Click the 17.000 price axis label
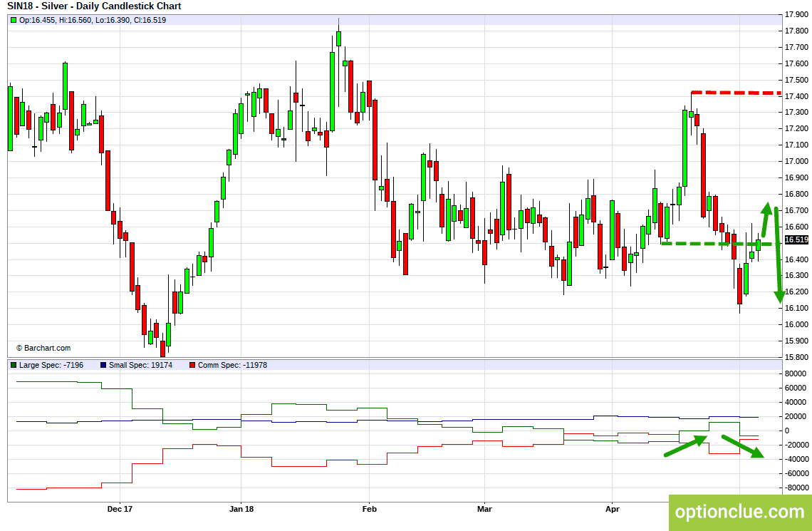The height and width of the screenshot is (531, 812). 796,162
